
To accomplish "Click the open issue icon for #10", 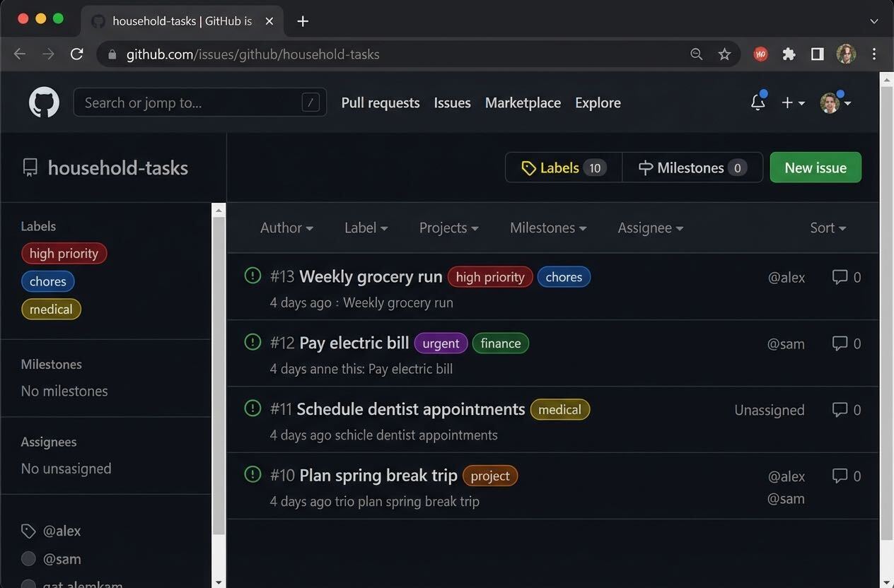I will coord(252,474).
